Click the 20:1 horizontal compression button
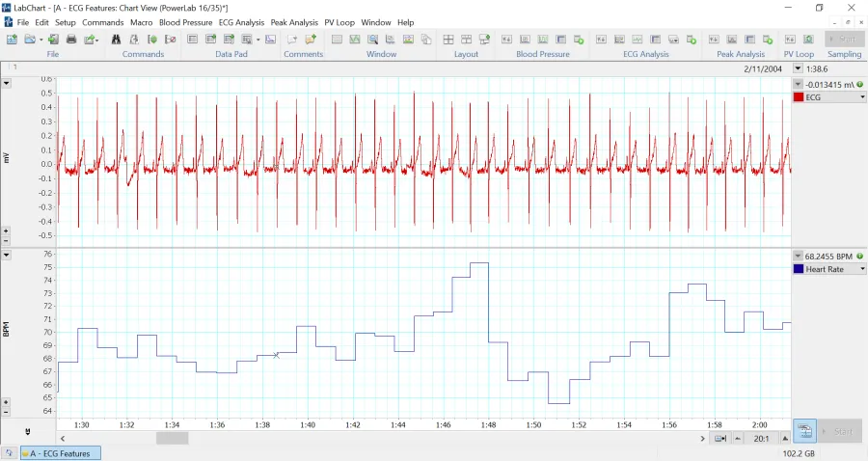This screenshot has height=461, width=868. coord(761,438)
